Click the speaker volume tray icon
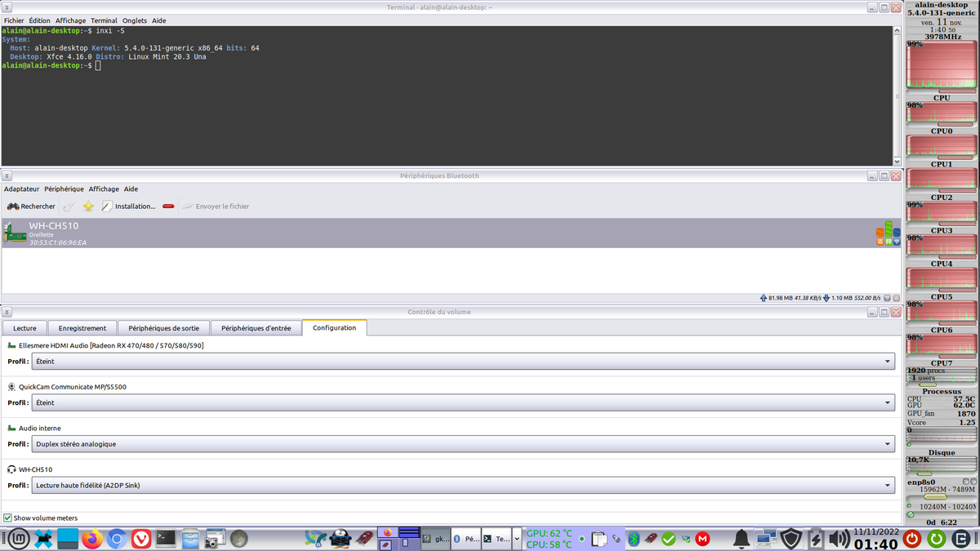Screen dimensions: 980x551 838,539
